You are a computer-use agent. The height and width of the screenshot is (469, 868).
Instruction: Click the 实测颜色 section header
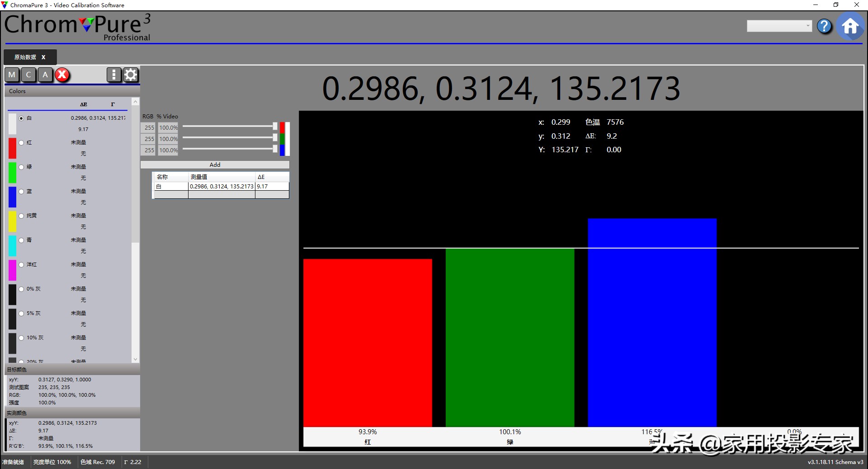(x=72, y=413)
